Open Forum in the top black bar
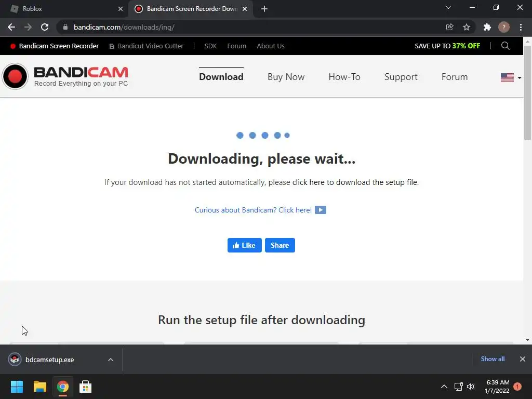The image size is (532, 399). [x=237, y=46]
